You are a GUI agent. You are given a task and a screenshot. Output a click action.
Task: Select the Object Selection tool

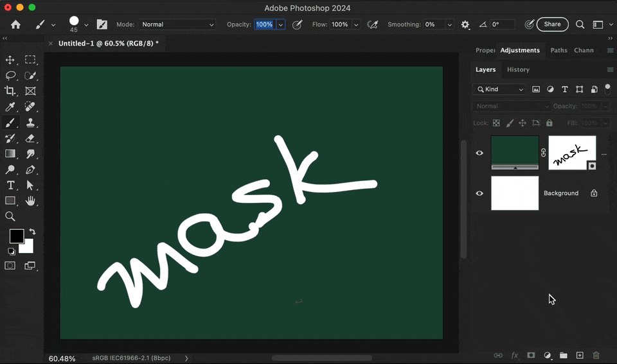tap(30, 75)
